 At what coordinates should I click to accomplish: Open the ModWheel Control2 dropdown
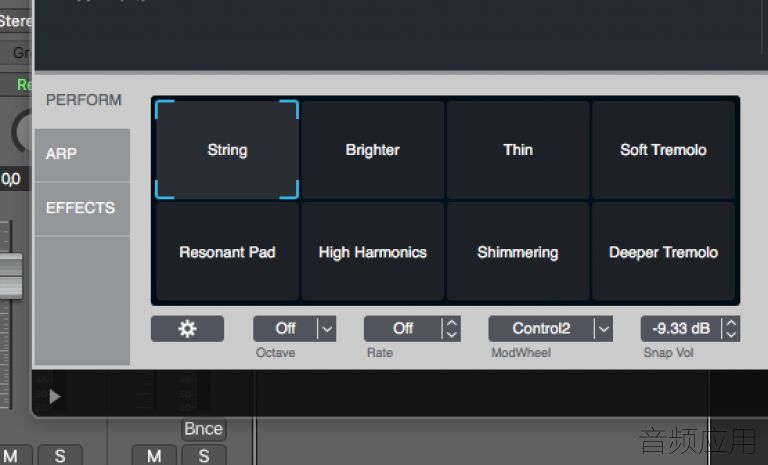[x=602, y=328]
